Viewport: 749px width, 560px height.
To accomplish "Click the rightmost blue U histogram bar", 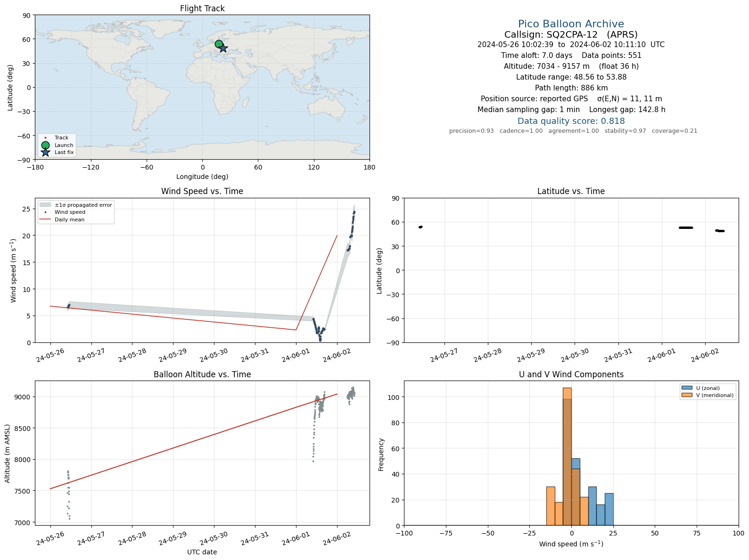I will (x=609, y=509).
